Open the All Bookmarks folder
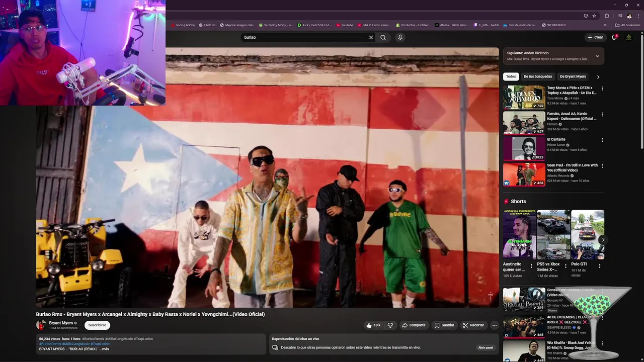The image size is (644, 362). (627, 25)
